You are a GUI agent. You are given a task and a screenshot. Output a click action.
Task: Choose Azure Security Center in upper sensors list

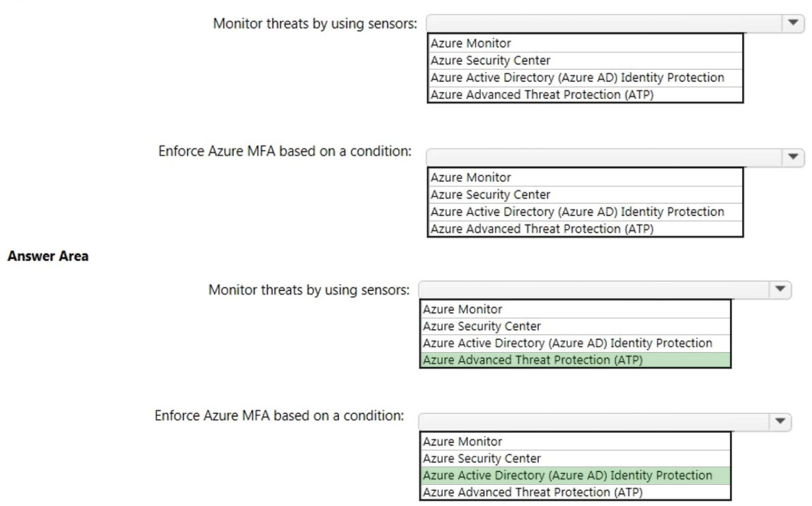[490, 61]
